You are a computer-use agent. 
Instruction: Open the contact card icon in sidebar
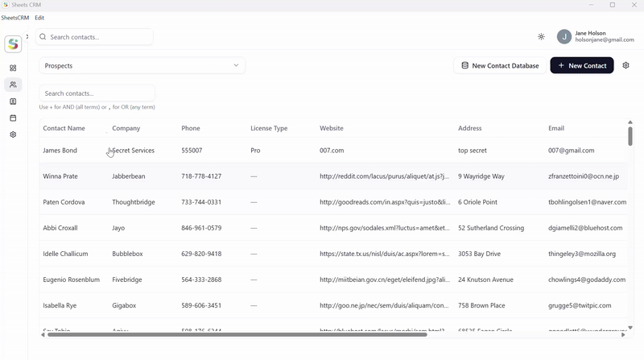13,101
